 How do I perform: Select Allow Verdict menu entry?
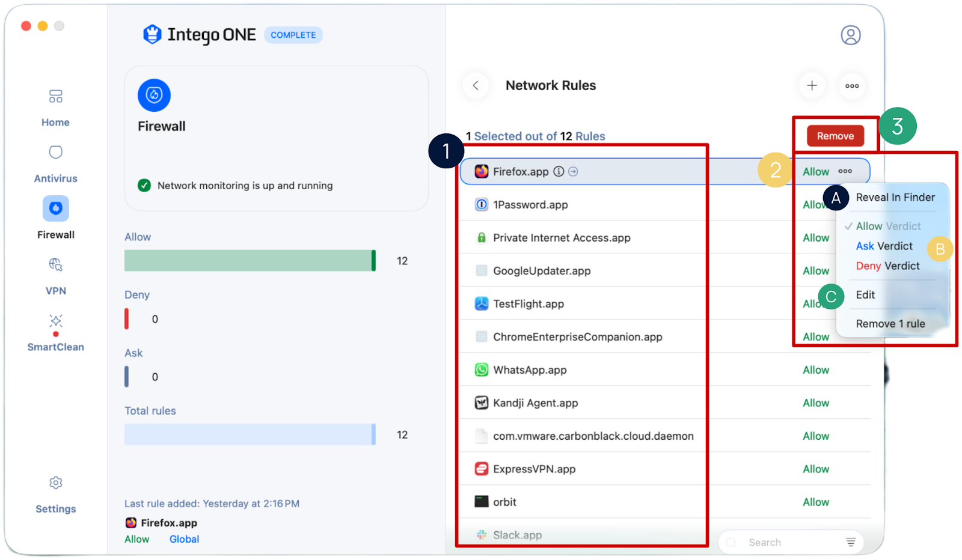point(888,226)
